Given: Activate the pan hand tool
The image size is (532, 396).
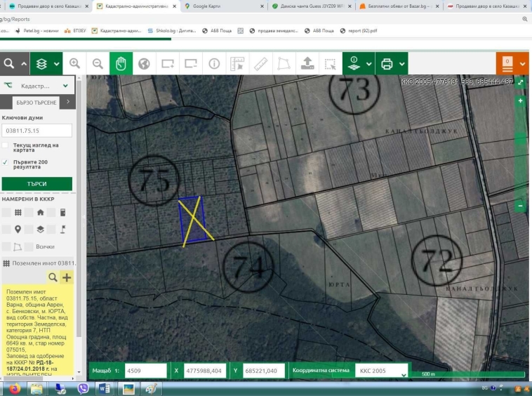Looking at the screenshot, I should click(121, 64).
